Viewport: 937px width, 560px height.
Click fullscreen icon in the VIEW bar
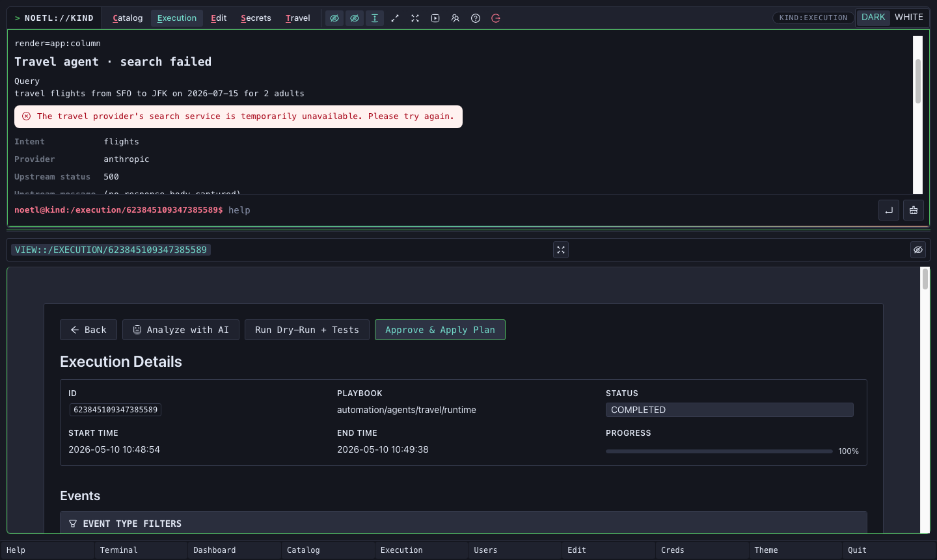point(561,250)
